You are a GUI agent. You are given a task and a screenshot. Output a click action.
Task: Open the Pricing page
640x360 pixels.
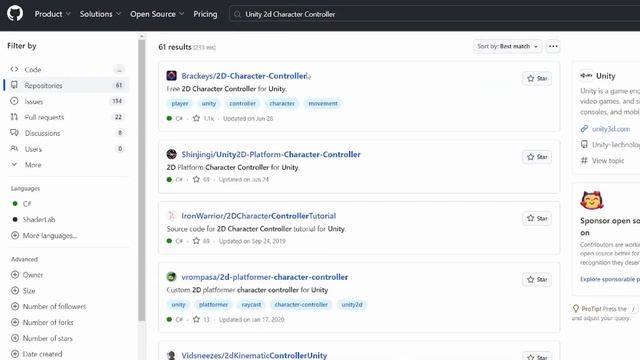(x=205, y=14)
